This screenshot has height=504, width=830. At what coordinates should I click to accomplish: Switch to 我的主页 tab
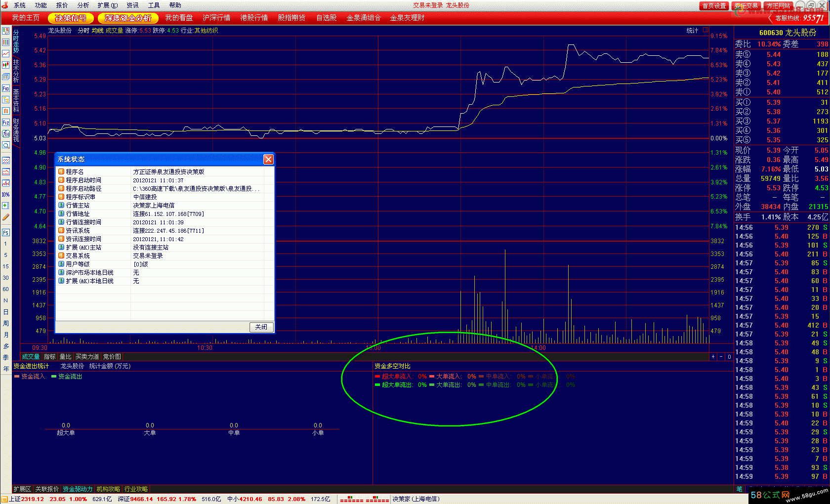[26, 18]
